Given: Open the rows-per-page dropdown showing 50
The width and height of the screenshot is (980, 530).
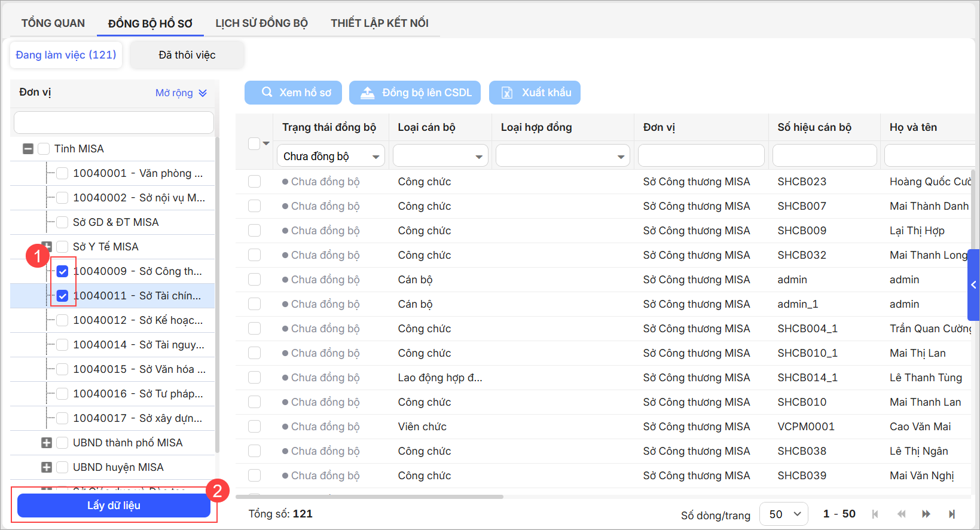Looking at the screenshot, I should 784,514.
